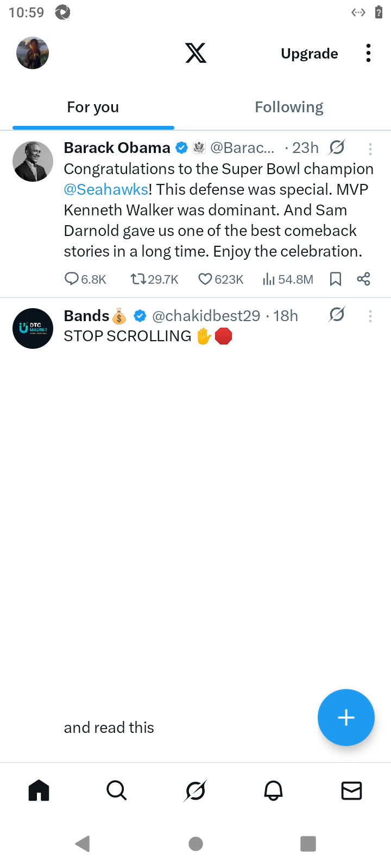Screen dimensions: 391x868
Task: Tap the X logo at top
Action: [x=195, y=53]
